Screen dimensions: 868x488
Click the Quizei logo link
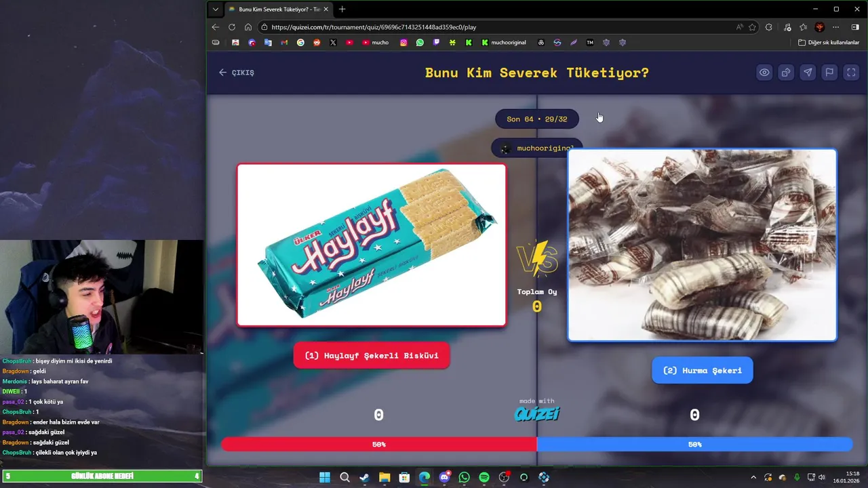coord(537,413)
